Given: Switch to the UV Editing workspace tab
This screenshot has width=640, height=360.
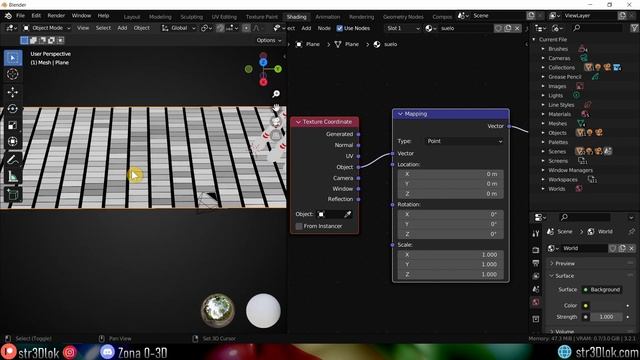Looking at the screenshot, I should click(224, 17).
